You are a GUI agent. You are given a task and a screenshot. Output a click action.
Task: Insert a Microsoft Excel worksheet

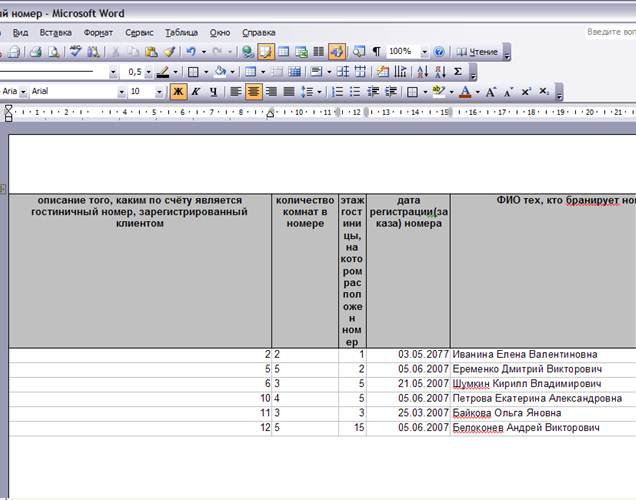pos(301,52)
